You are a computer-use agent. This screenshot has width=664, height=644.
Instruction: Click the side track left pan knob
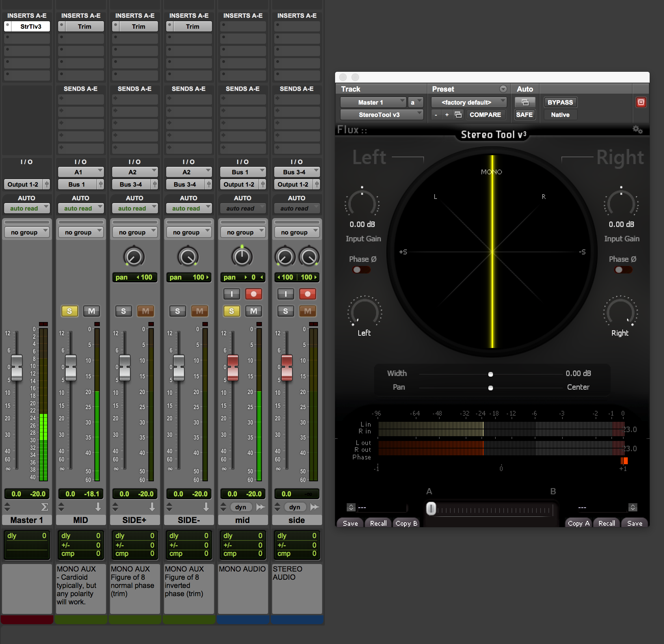point(285,257)
